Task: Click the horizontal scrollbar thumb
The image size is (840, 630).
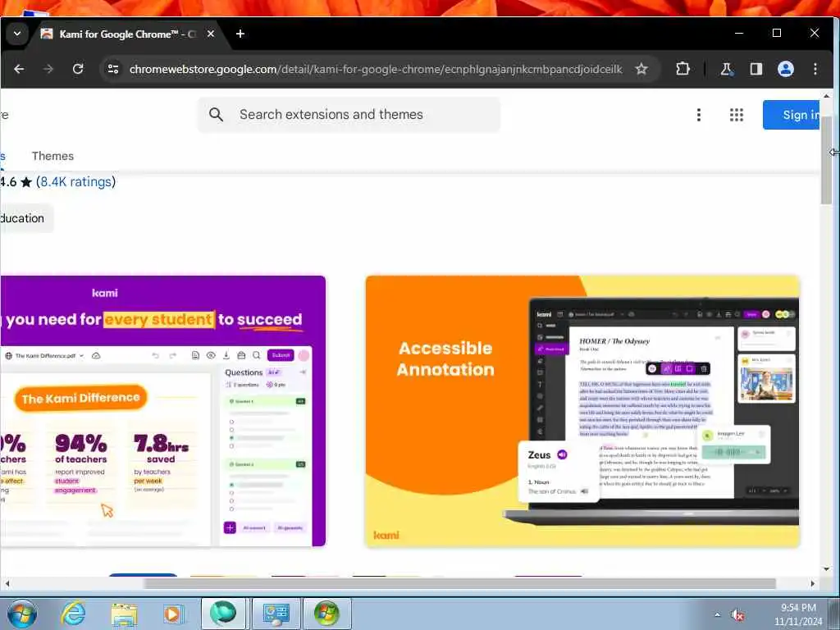Action: [459, 583]
